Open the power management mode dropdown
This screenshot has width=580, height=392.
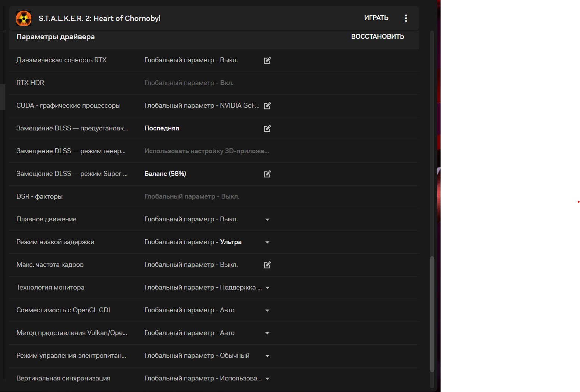pos(267,356)
